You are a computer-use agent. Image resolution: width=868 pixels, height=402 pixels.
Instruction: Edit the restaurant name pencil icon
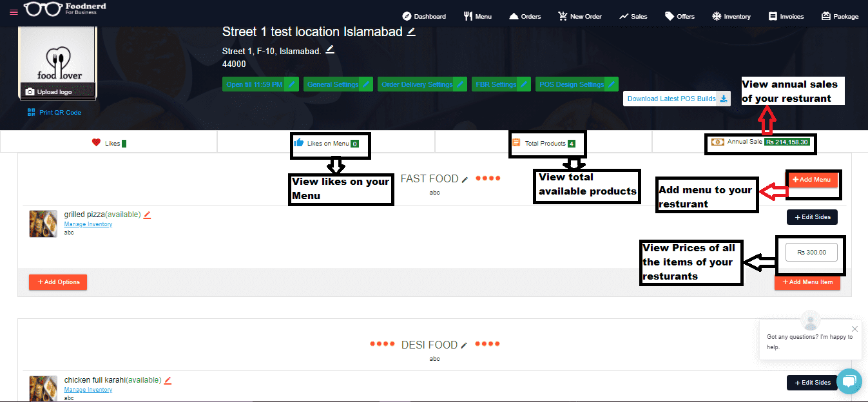tap(411, 32)
